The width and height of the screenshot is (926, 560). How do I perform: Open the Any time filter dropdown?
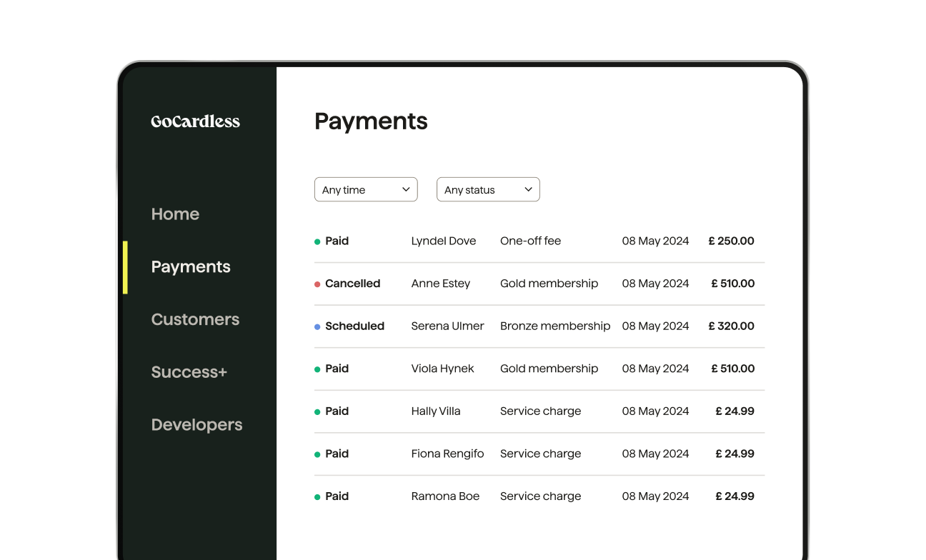point(366,189)
